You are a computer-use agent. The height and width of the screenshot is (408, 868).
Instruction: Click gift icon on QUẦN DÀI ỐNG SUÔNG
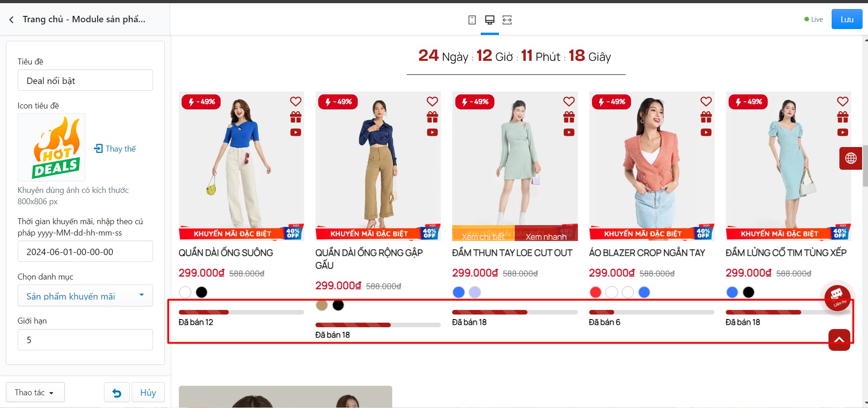296,117
